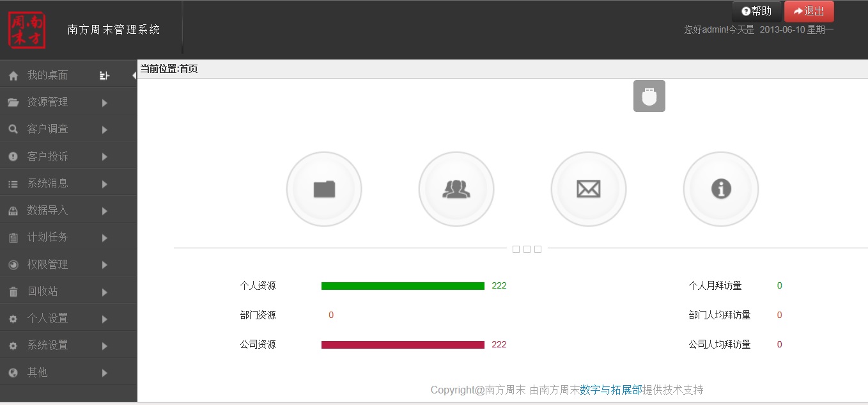Expand the 其他 submenu arrow
Viewport: 868px width, 405px height.
coord(105,372)
